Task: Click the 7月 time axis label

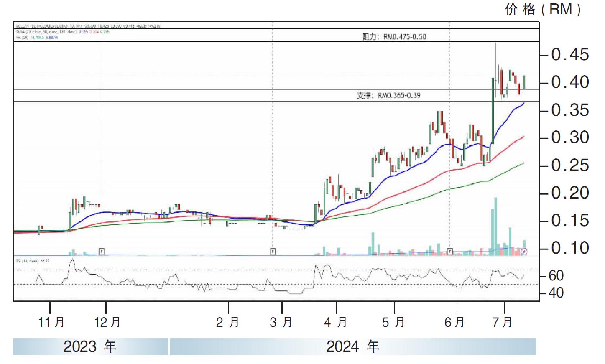Action: (502, 322)
